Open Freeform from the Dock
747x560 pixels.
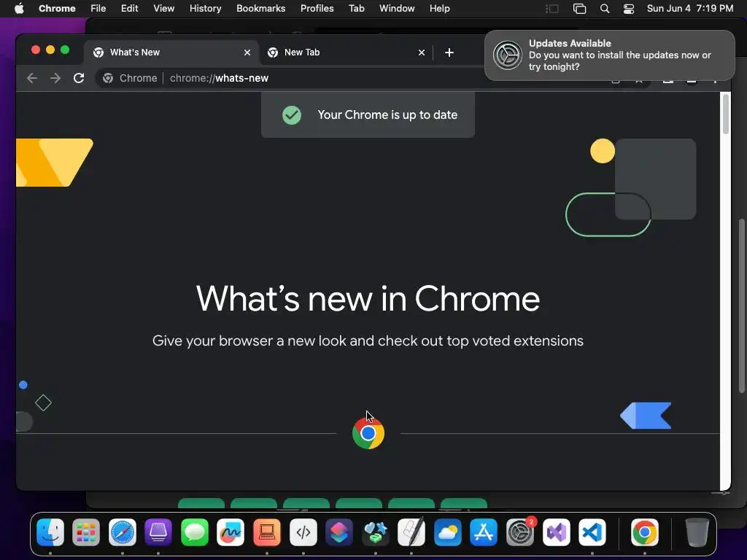[231, 532]
